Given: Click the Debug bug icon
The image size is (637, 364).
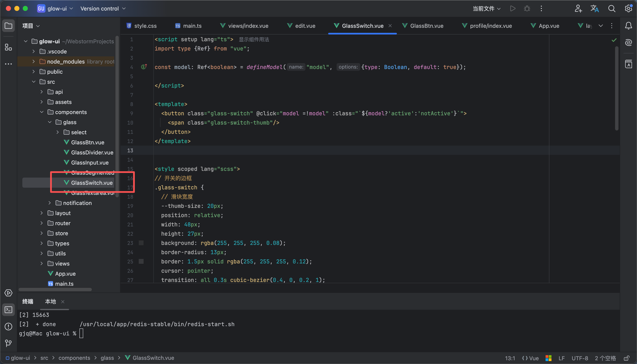Looking at the screenshot, I should coord(527,8).
